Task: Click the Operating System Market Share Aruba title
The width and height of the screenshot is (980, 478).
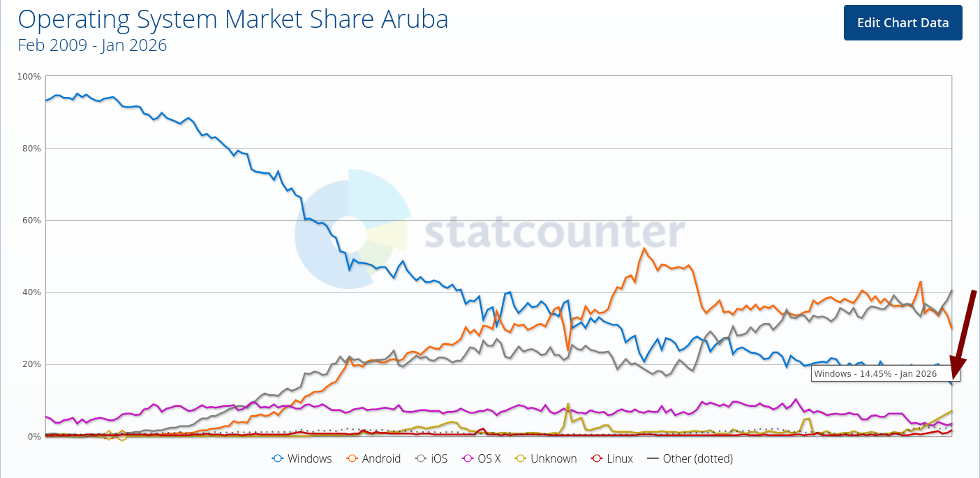Action: pos(233,19)
